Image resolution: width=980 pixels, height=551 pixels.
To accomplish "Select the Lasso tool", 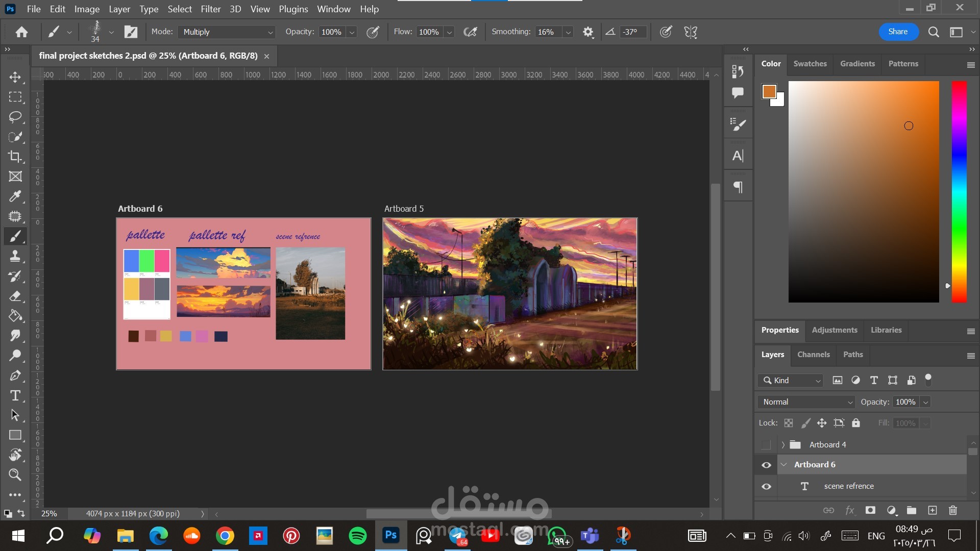I will [15, 117].
